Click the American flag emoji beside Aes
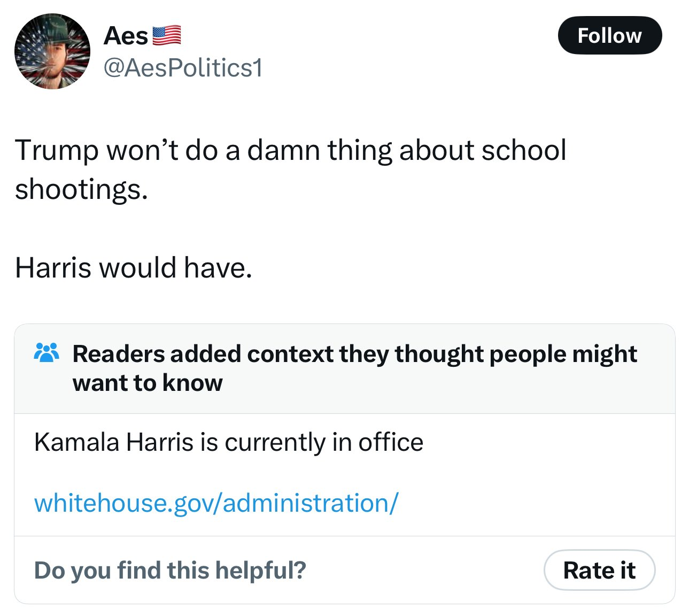The image size is (689, 616). 167,35
